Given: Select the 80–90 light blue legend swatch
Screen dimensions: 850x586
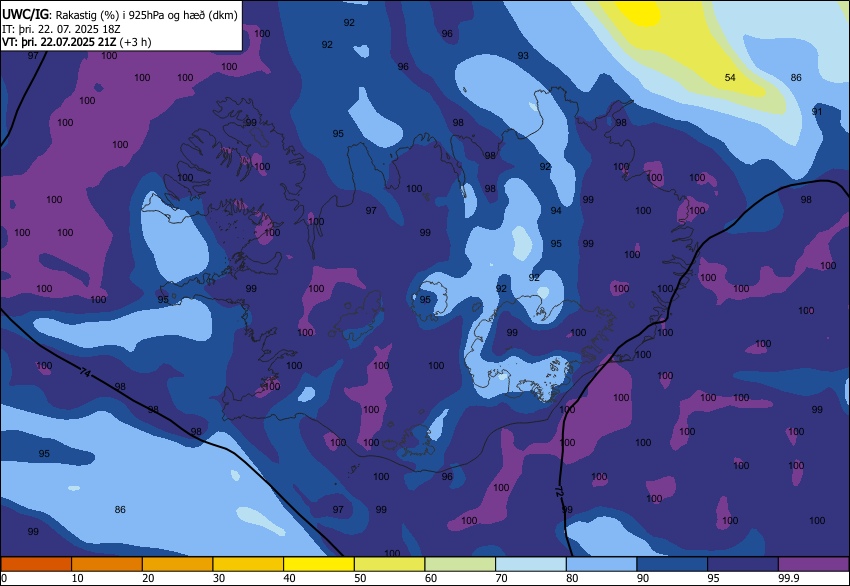Looking at the screenshot, I should click(601, 564).
